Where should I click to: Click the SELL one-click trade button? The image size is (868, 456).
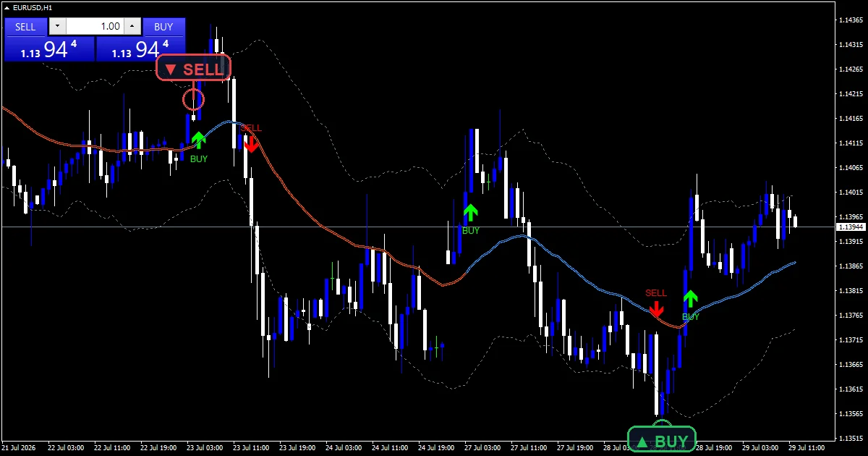click(x=25, y=27)
